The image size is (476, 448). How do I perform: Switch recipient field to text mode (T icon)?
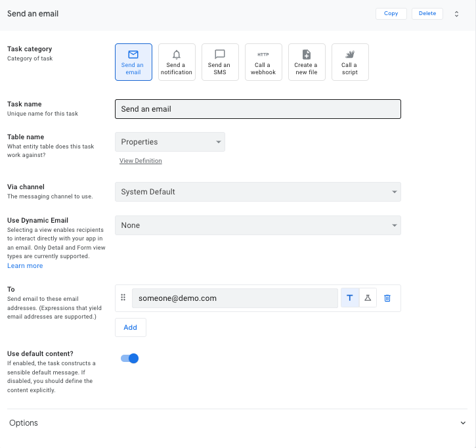click(350, 298)
